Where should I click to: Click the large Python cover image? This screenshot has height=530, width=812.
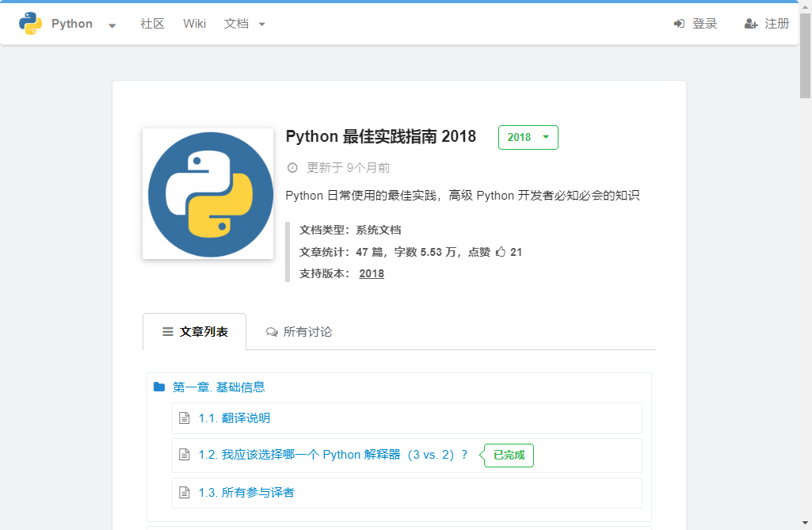click(x=208, y=194)
